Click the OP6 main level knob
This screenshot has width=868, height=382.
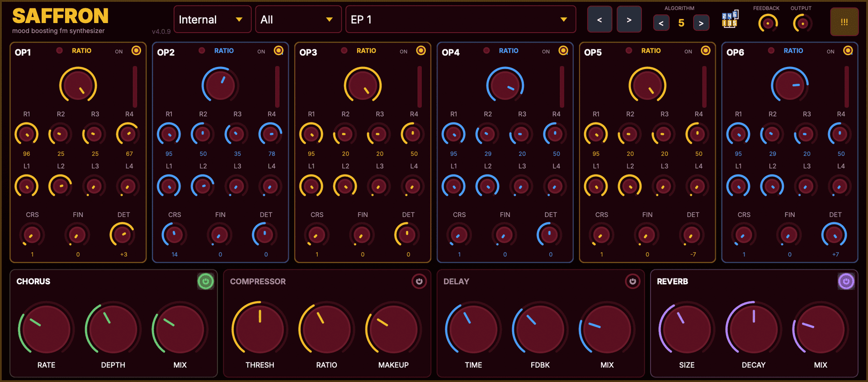coord(790,85)
